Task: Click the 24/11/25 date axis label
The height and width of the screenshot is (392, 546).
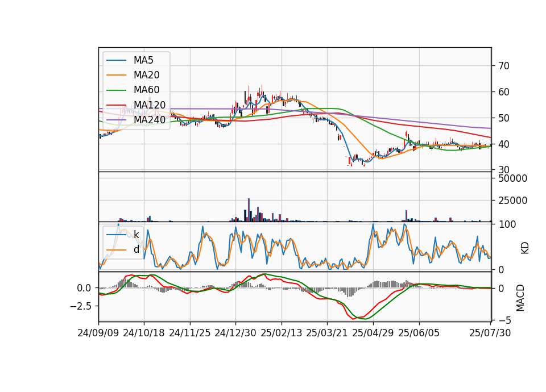Action: tap(190, 333)
